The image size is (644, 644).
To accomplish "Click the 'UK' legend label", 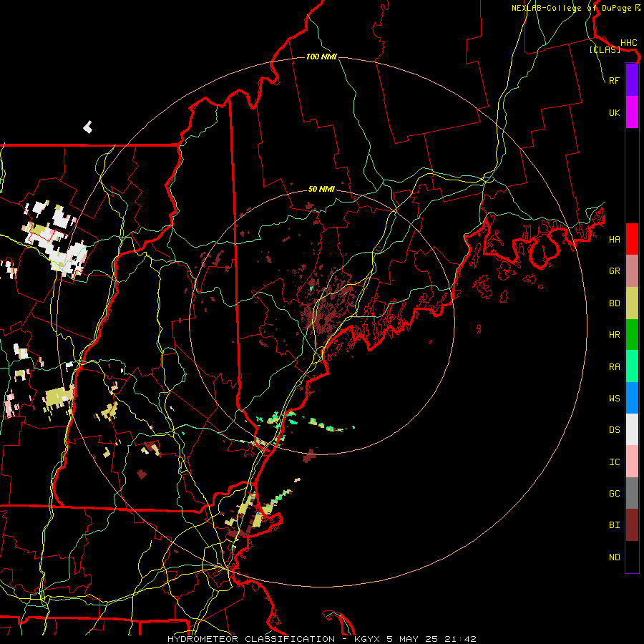I will coord(614,112).
